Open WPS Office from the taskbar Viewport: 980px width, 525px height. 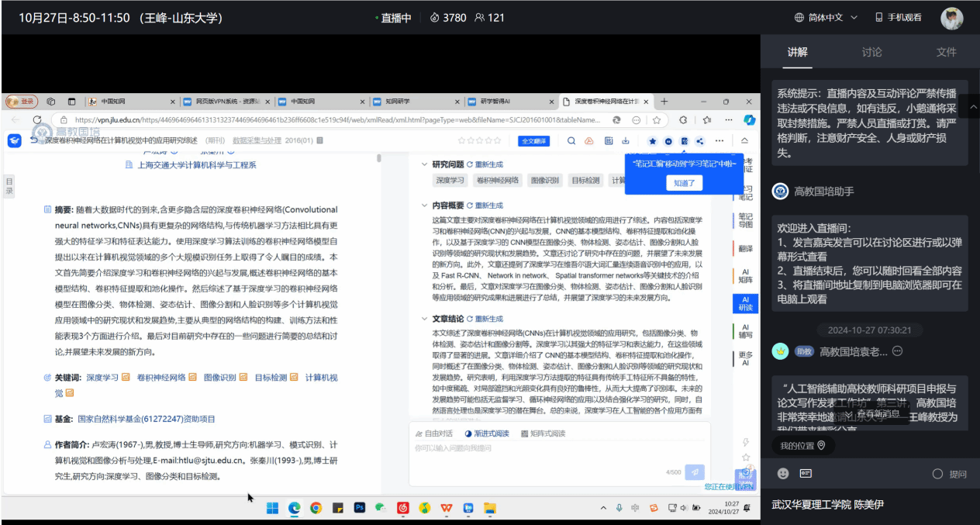pos(447,509)
